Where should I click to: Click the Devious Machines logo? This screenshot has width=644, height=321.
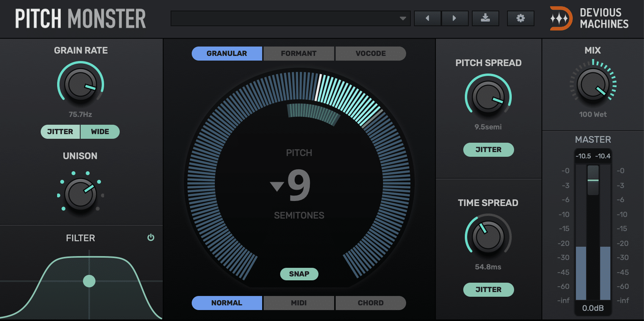[588, 18]
